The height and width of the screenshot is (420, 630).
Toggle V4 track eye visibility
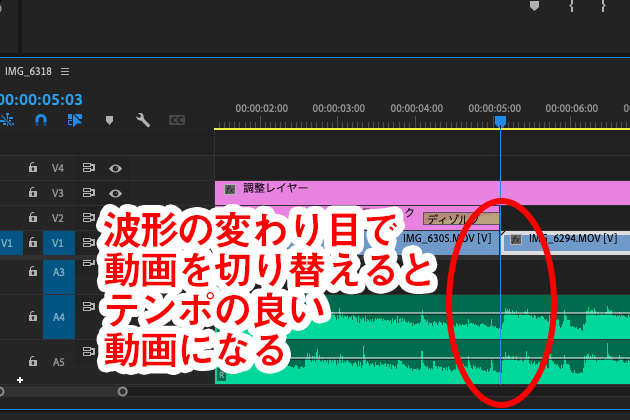[x=115, y=168]
